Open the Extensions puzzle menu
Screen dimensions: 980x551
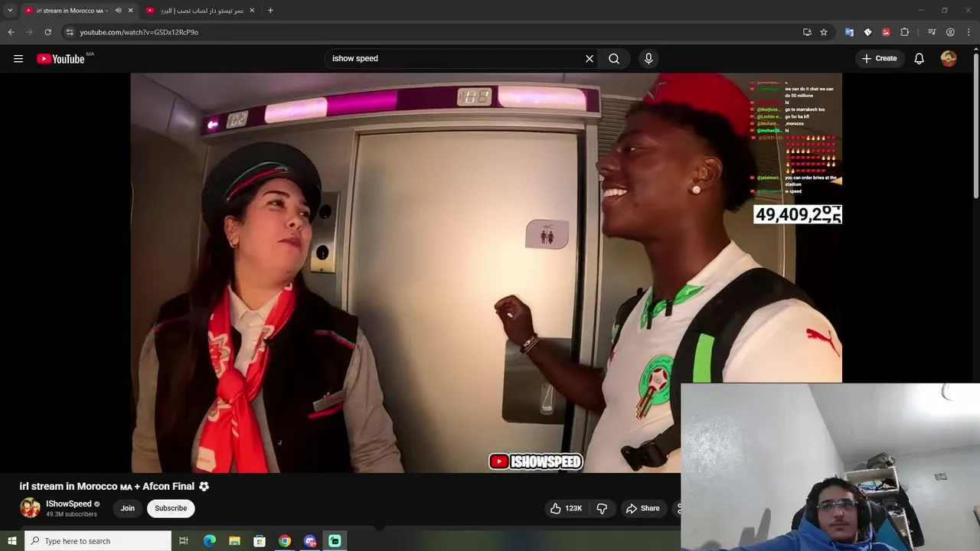click(x=904, y=32)
